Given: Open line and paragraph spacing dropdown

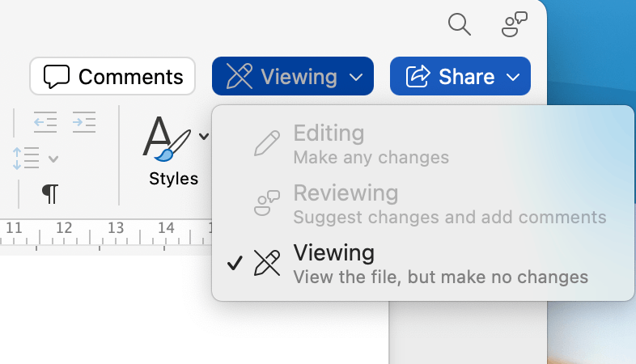Looking at the screenshot, I should [x=36, y=158].
